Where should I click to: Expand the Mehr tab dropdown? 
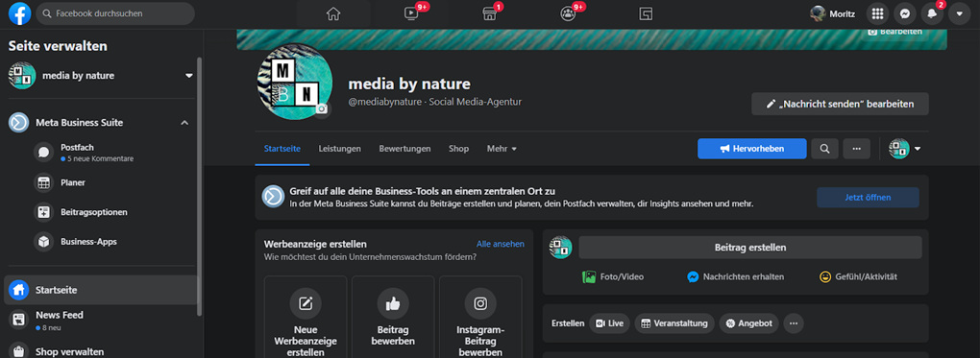tap(502, 149)
